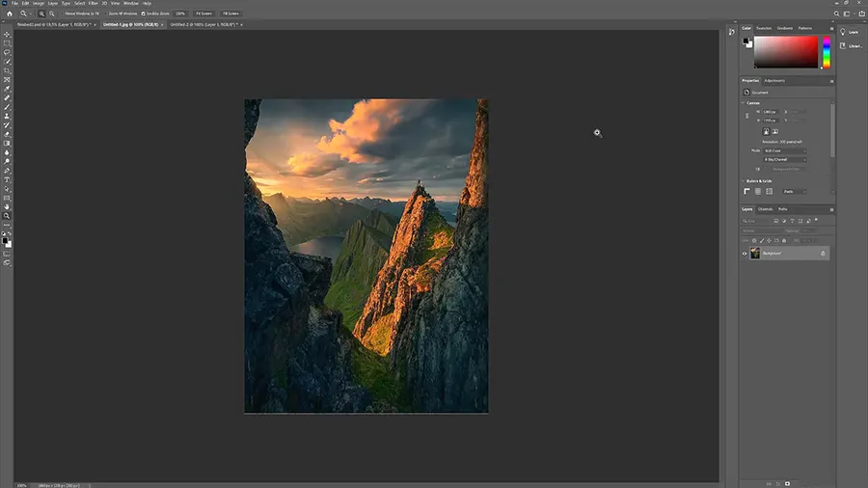
Task: Select the Hand tool
Action: click(7, 206)
